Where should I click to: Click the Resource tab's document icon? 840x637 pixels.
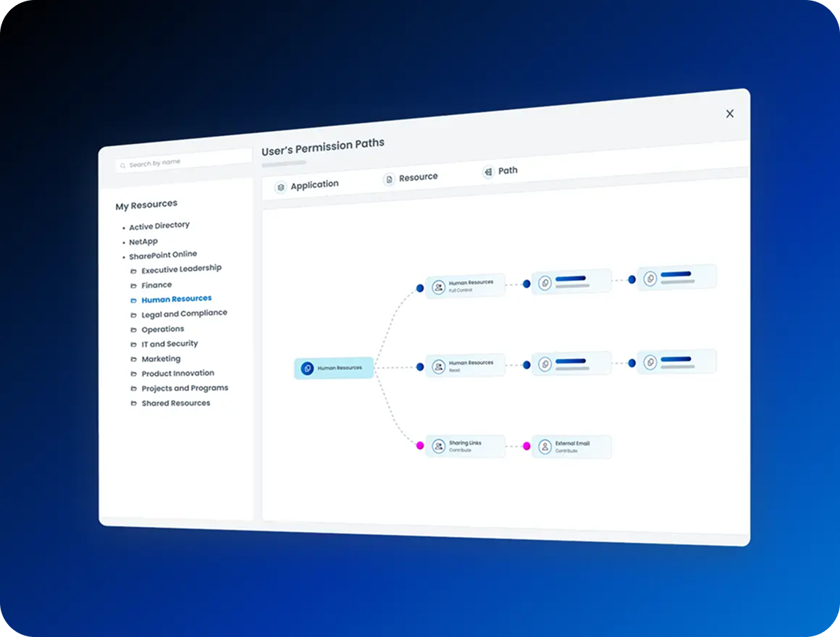click(390, 180)
